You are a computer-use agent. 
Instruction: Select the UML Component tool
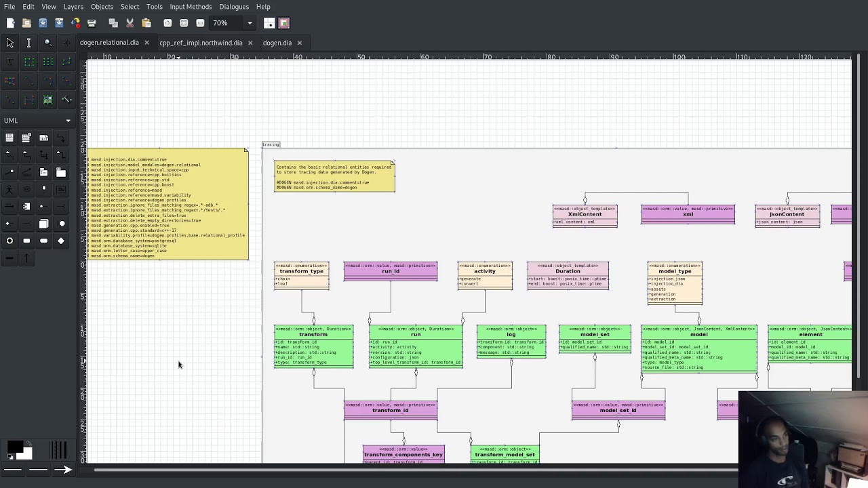pos(26,206)
